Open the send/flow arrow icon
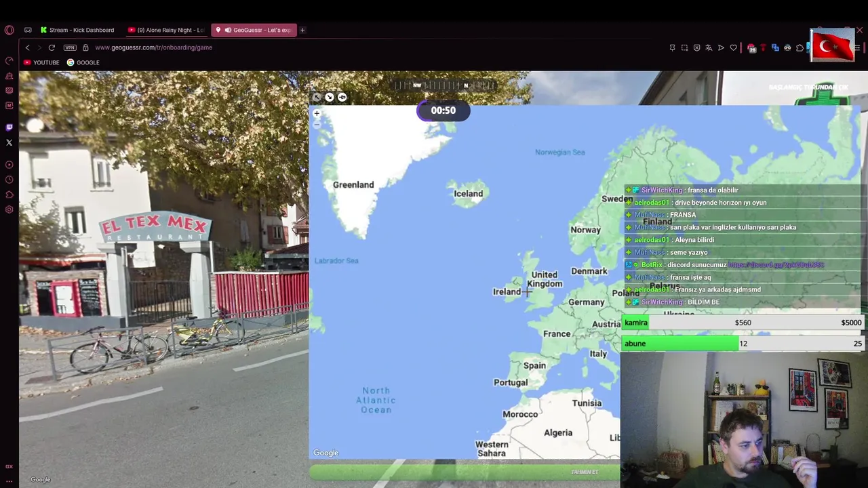This screenshot has height=488, width=868. pos(721,47)
